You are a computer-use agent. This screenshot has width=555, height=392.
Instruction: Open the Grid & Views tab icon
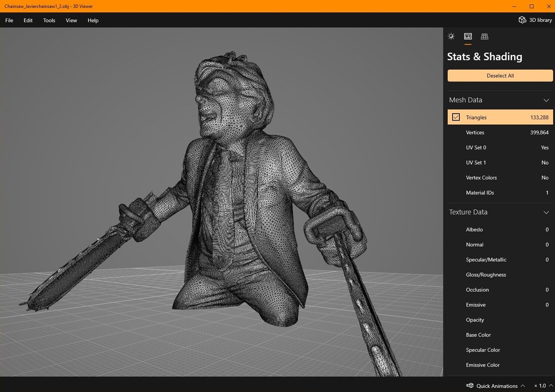point(484,36)
